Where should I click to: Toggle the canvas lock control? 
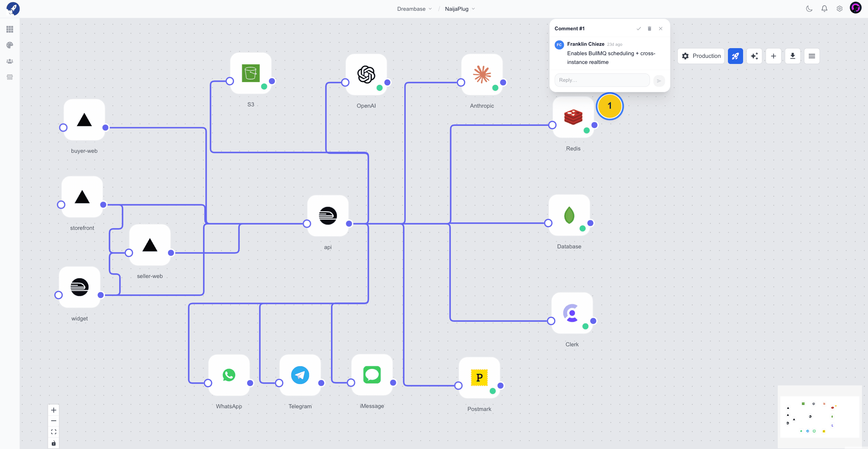[x=54, y=443]
